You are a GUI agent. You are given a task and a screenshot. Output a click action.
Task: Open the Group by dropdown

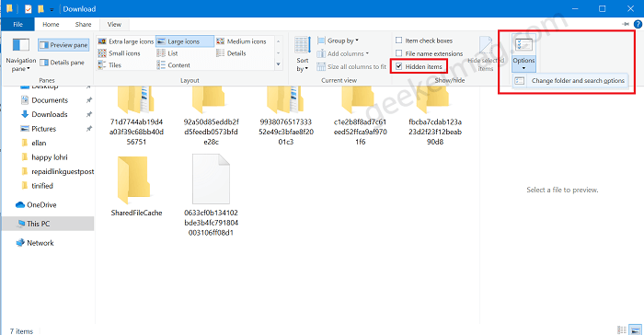coord(338,40)
